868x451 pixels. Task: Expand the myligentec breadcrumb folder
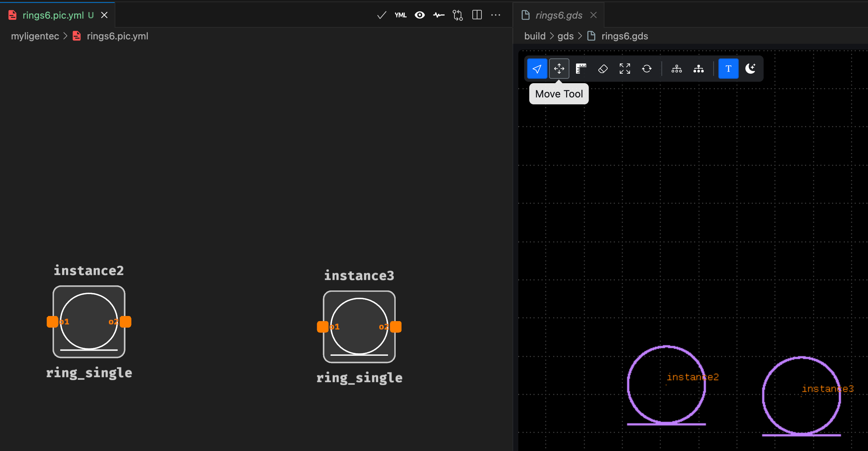(35, 36)
